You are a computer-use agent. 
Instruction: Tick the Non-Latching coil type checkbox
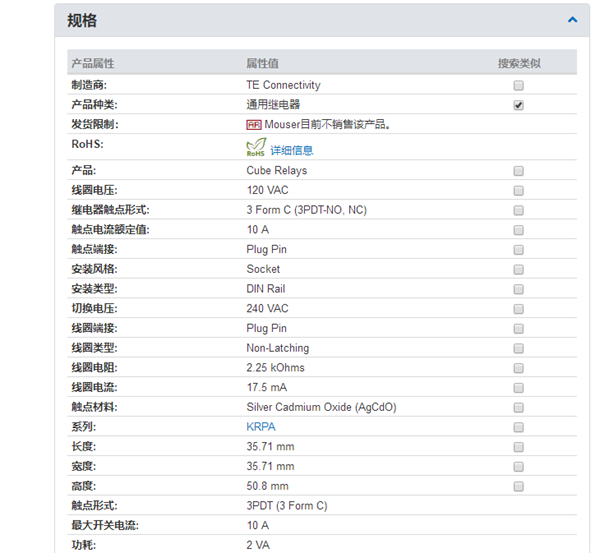point(518,348)
